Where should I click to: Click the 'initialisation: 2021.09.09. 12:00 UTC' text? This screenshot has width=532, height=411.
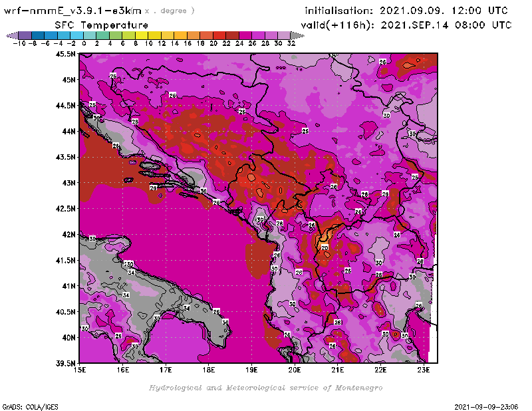coord(406,11)
